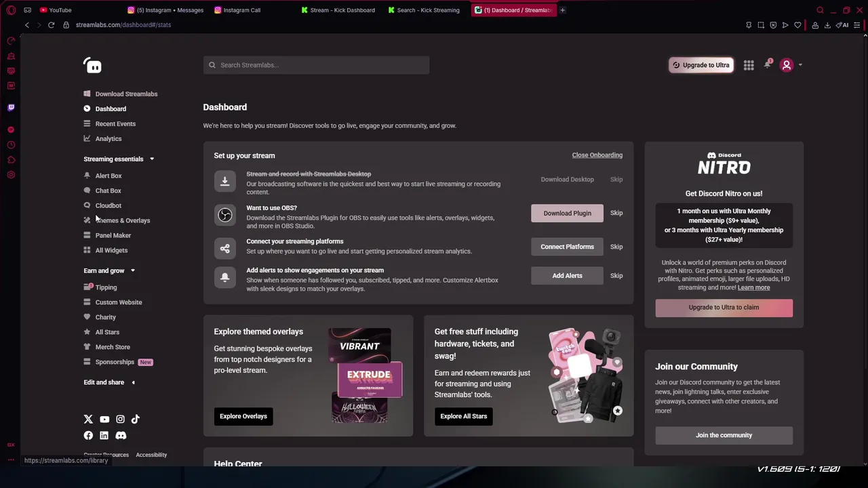Image resolution: width=868 pixels, height=488 pixels.
Task: Click the connect platforms share icon
Action: 225,248
